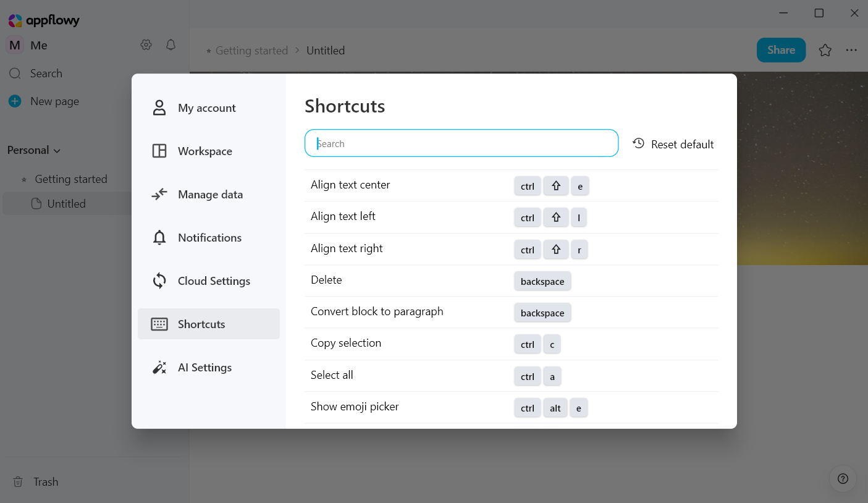
Task: Click the Copy selection row label
Action: coord(346,343)
